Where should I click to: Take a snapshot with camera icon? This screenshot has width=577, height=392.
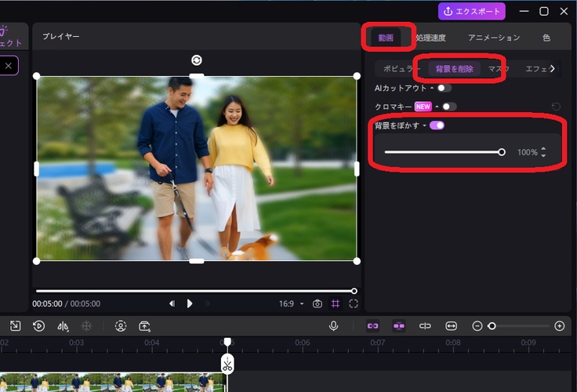318,303
